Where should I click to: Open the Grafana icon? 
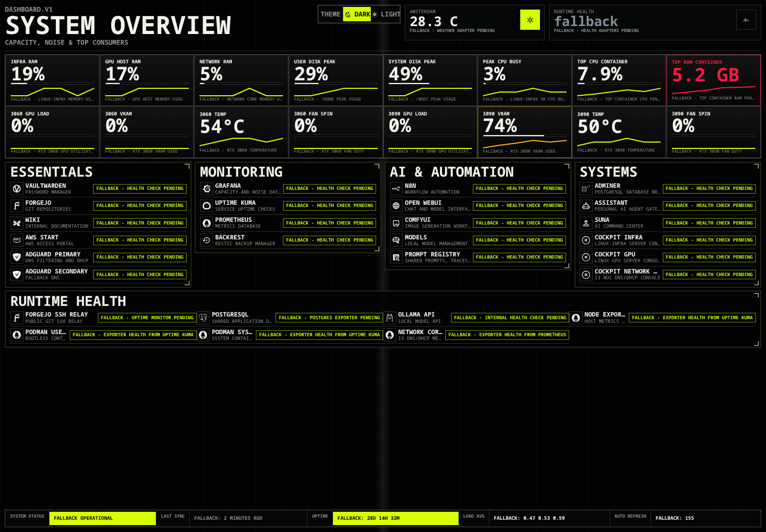click(206, 188)
